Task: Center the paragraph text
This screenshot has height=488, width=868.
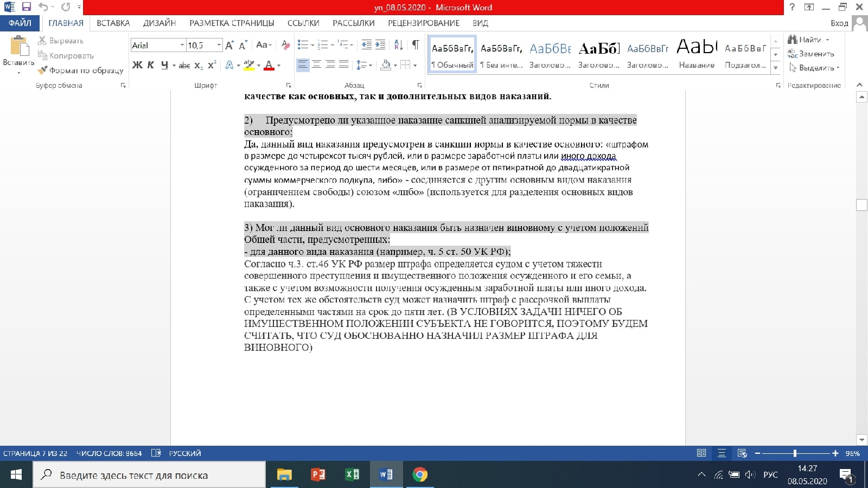Action: (x=316, y=65)
